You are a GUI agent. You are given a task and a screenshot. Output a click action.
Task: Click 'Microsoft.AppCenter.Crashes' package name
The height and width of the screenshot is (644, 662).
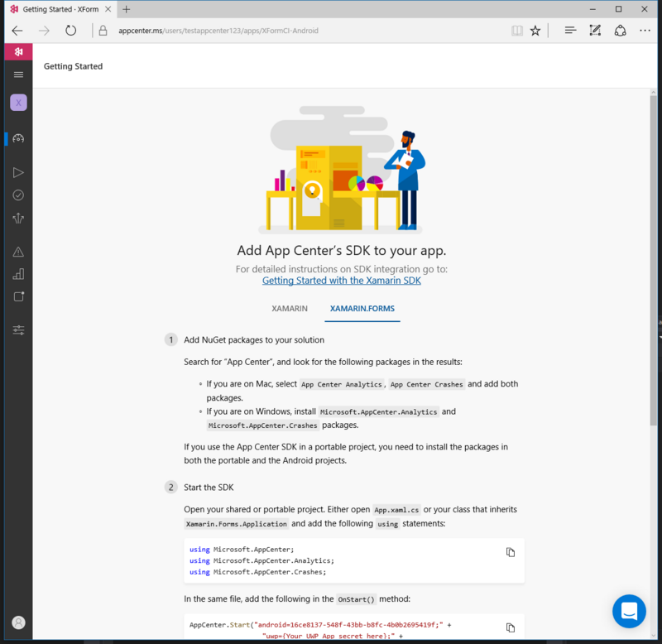point(262,425)
